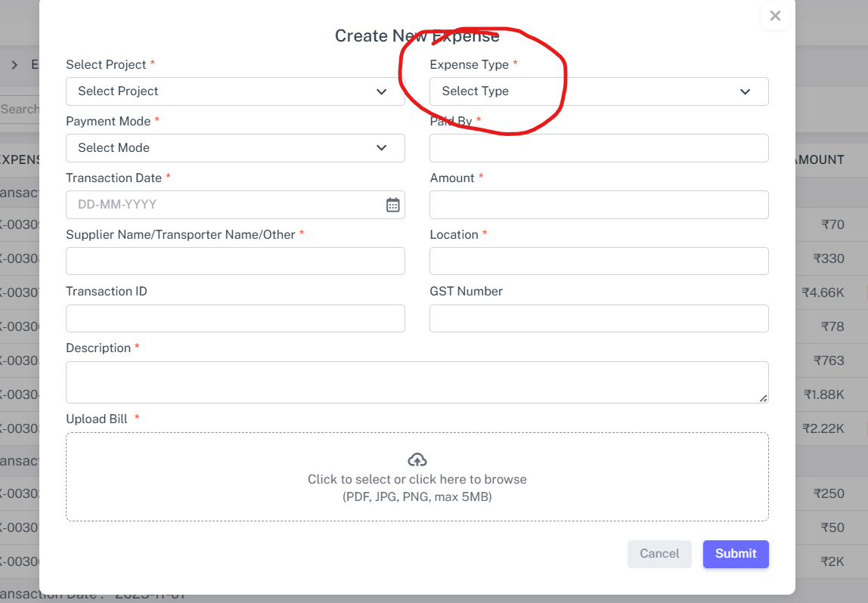Click into the Description text area
The image size is (868, 603).
coord(417,382)
